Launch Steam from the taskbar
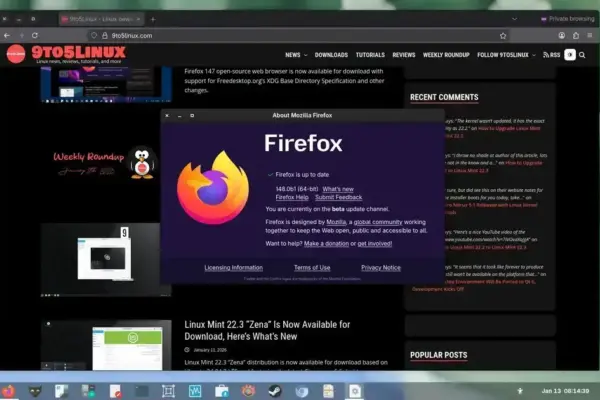The width and height of the screenshot is (600, 400). pos(275,391)
